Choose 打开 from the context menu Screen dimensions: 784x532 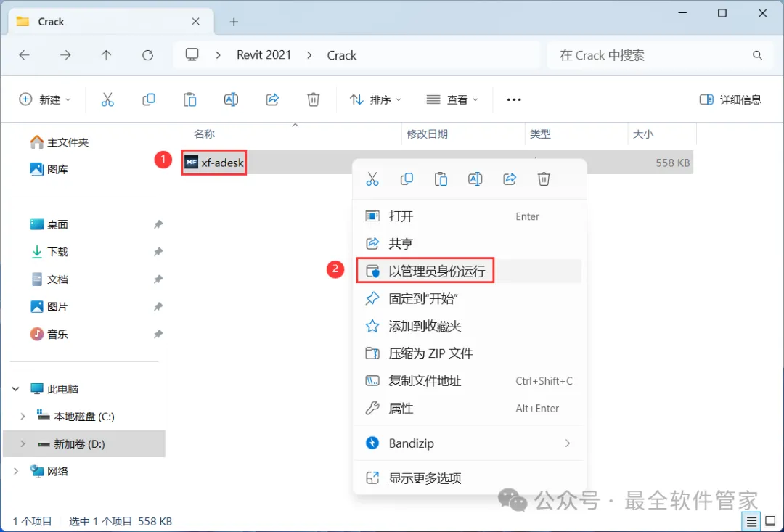468,216
